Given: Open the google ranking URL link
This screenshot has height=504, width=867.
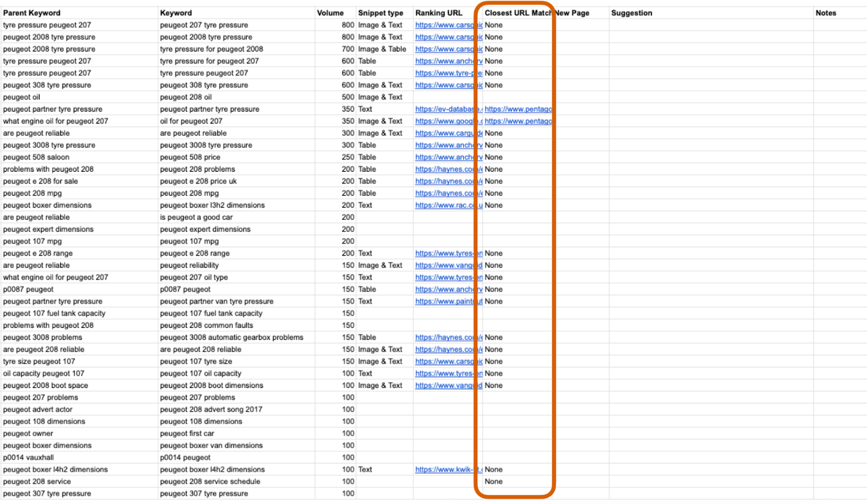Looking at the screenshot, I should pyautogui.click(x=449, y=121).
